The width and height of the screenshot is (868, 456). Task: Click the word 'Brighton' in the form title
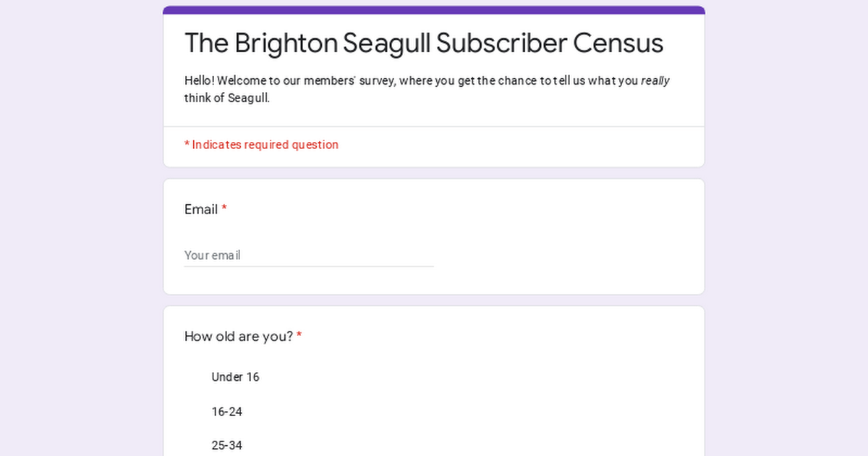tap(286, 43)
